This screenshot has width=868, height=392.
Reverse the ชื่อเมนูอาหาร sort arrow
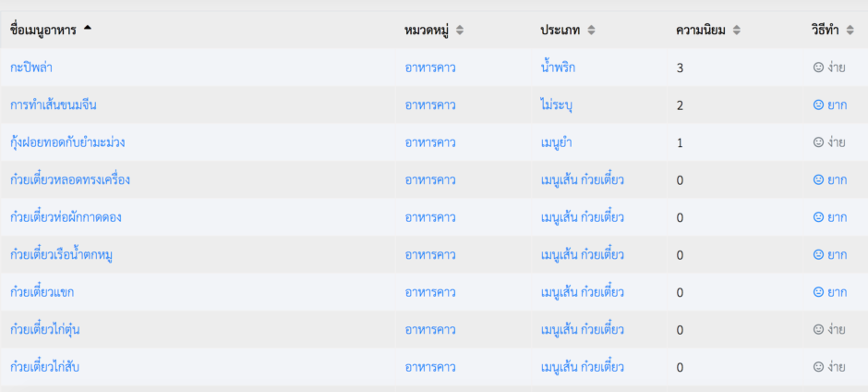88,29
